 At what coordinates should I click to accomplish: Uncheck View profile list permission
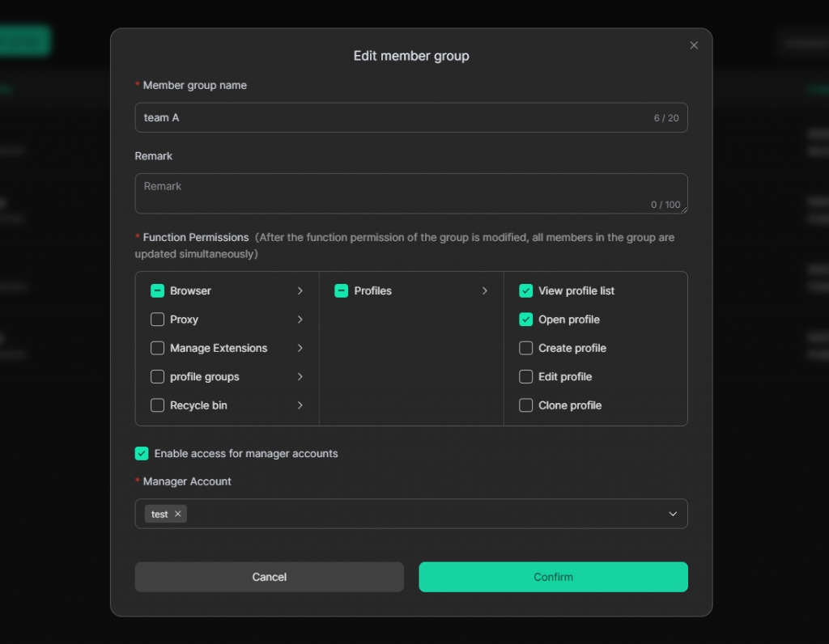click(x=526, y=290)
